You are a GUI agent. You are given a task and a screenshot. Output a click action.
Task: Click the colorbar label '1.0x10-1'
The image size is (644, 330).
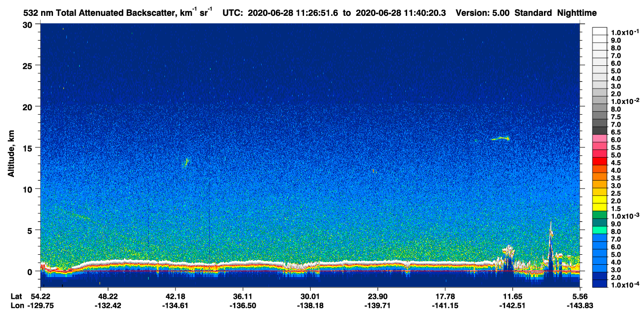[x=624, y=32]
